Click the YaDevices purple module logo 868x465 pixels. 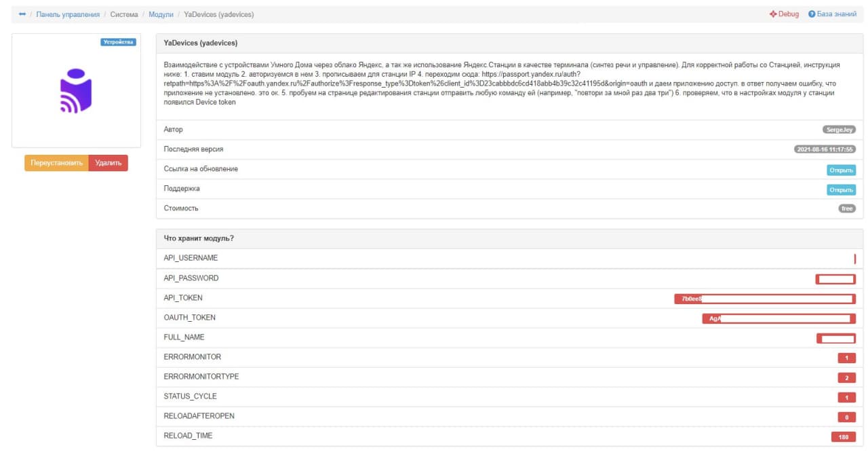click(76, 91)
